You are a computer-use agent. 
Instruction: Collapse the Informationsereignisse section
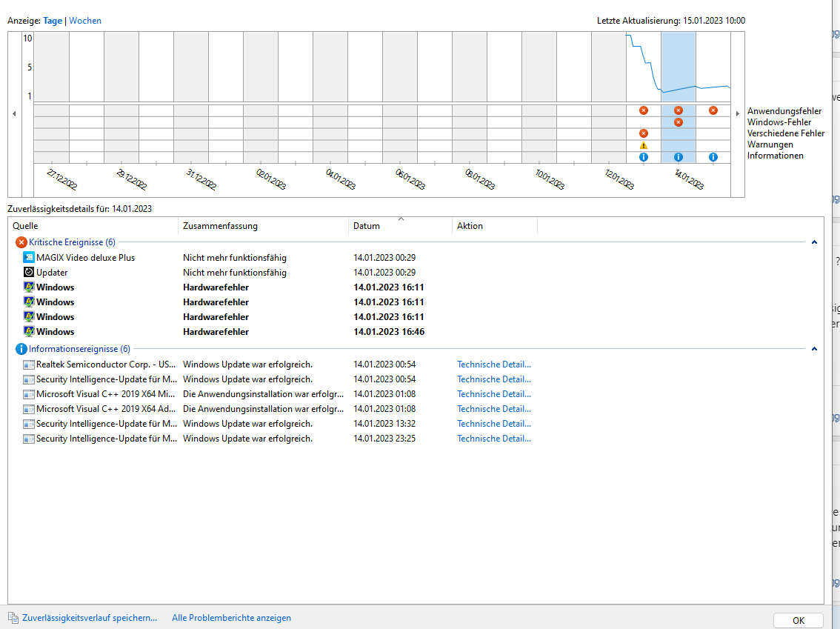[813, 348]
